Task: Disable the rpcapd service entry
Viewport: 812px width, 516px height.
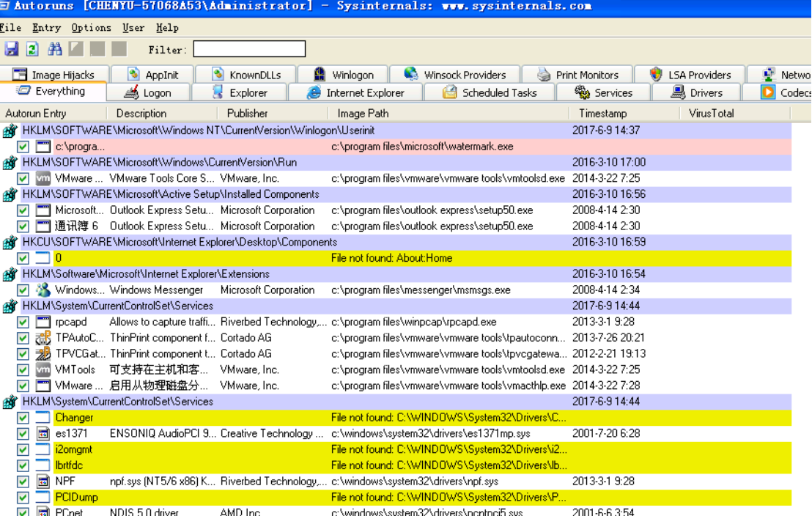Action: (x=23, y=322)
